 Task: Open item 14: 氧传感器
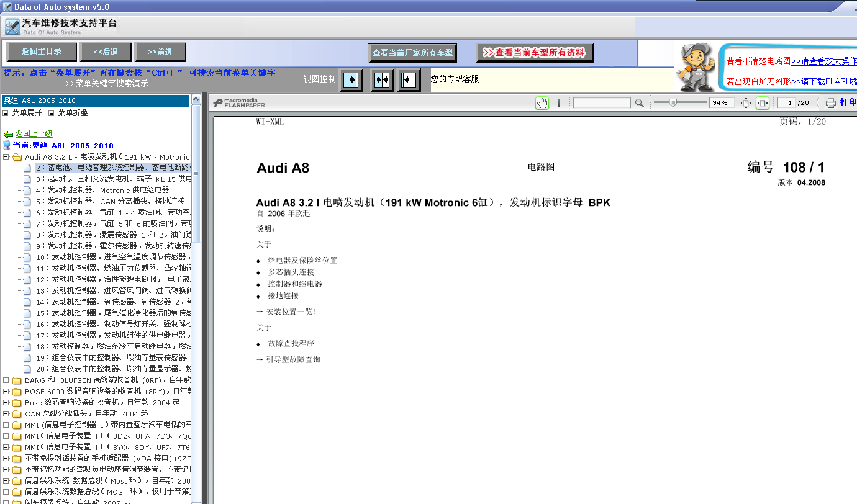[112, 302]
